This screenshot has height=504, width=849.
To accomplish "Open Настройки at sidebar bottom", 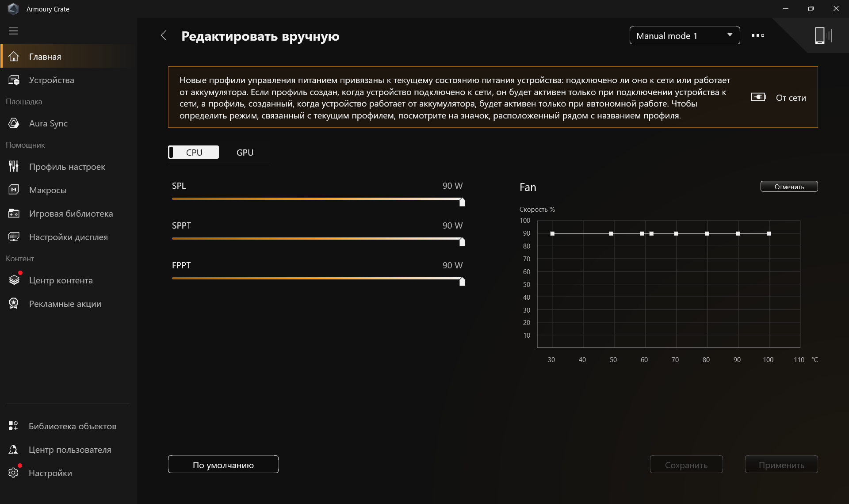I will (50, 473).
